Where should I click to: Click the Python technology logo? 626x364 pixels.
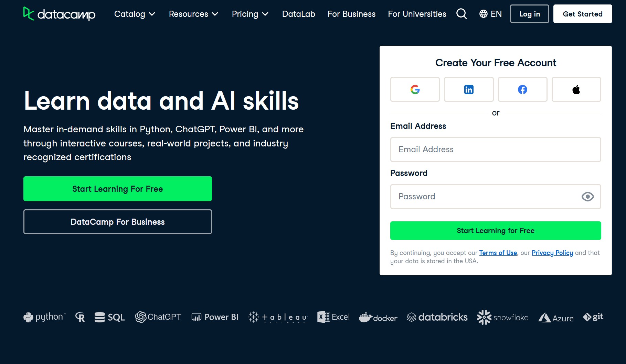(44, 317)
